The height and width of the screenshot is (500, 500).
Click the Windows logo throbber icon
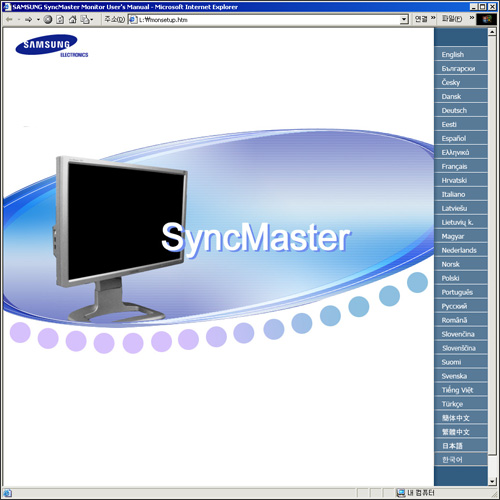pos(487,19)
